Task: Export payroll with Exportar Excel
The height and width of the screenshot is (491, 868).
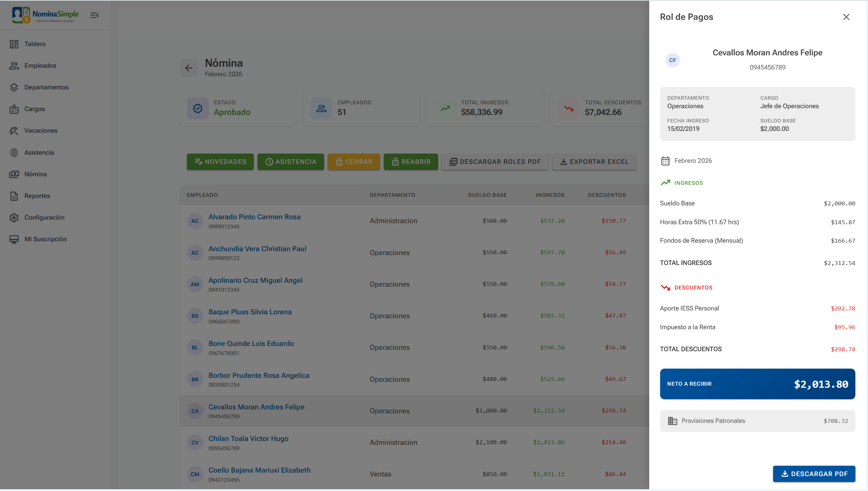Action: coord(594,162)
